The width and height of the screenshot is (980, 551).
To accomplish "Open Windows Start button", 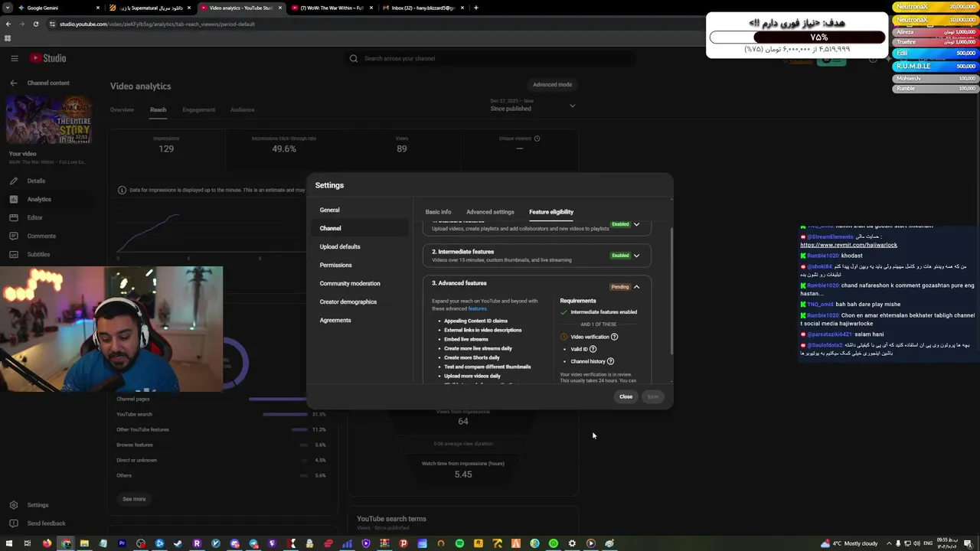I will pos(8,543).
